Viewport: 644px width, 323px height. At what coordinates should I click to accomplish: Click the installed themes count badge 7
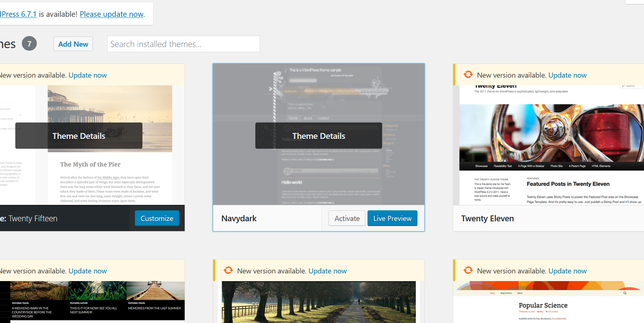(x=29, y=44)
